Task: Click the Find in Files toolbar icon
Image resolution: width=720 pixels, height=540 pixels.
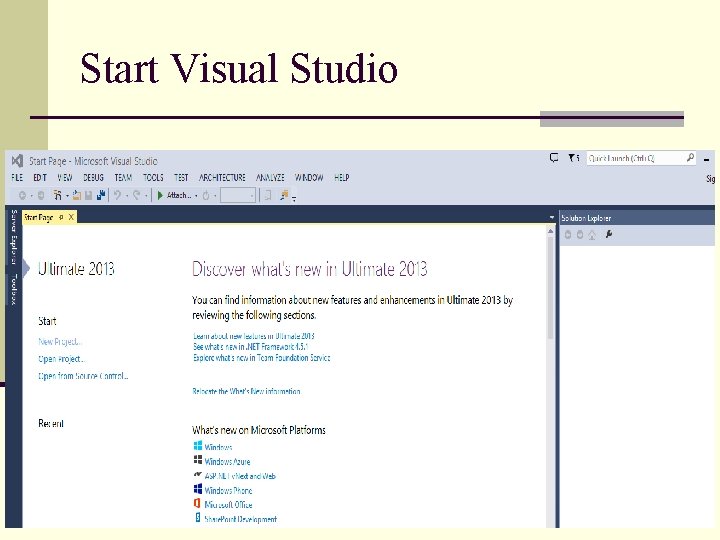Action: [268, 196]
